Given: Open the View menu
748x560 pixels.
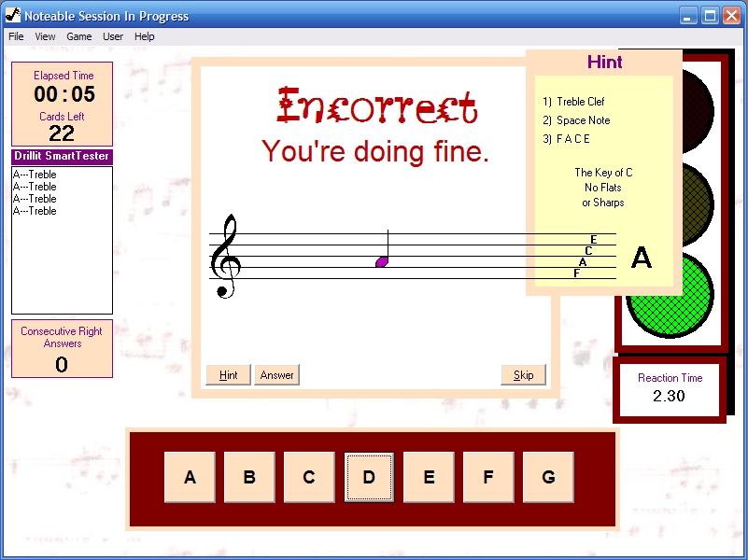Looking at the screenshot, I should pos(45,36).
